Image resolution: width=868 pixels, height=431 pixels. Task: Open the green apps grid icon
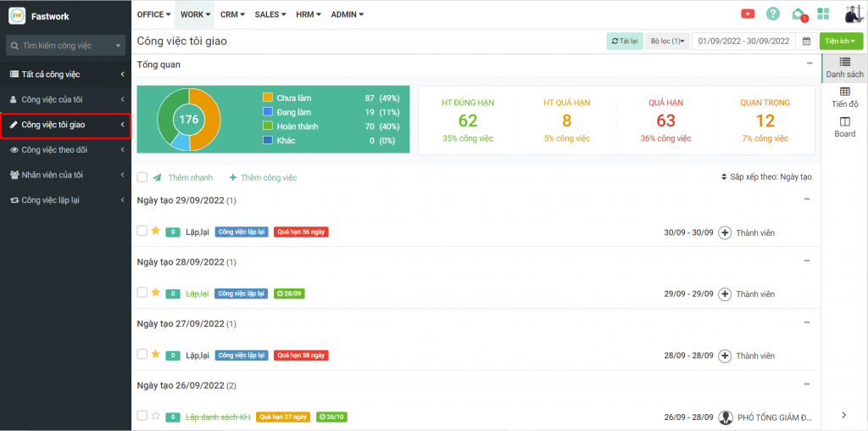pos(823,14)
